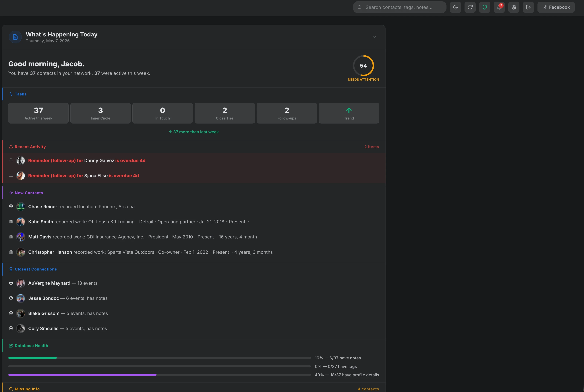Click status icon beside AuVergne Maynard

[11, 283]
